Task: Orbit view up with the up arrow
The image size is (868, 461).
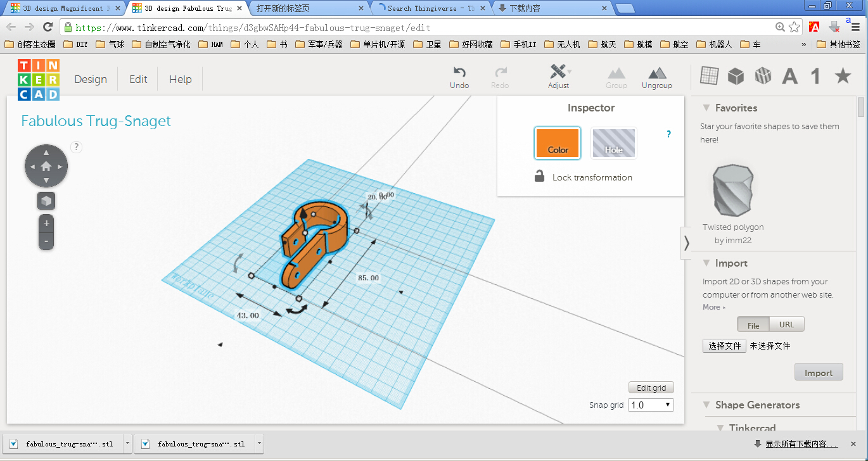Action: click(46, 153)
